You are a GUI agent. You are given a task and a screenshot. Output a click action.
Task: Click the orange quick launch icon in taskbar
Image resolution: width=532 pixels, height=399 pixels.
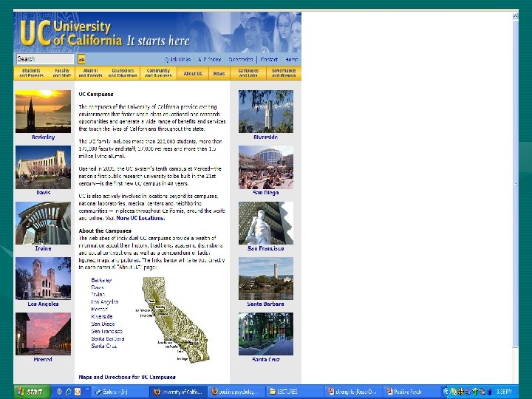click(x=78, y=392)
